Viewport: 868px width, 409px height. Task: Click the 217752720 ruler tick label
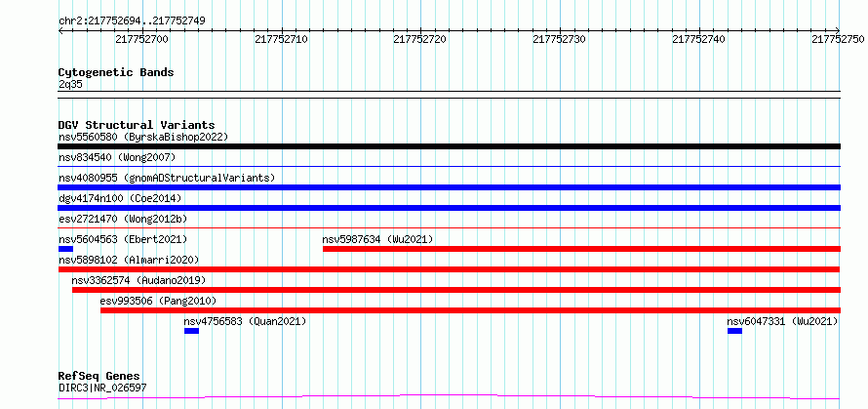(x=420, y=39)
